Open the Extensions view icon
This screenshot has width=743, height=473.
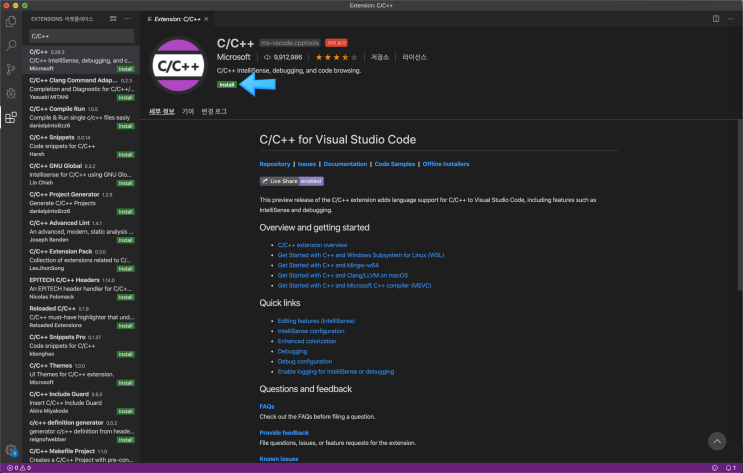click(x=11, y=117)
